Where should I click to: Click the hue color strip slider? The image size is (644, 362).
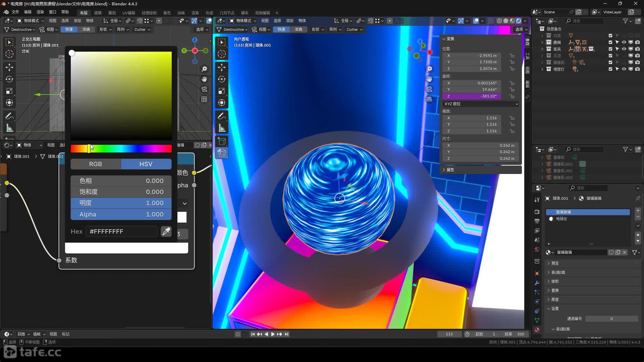[x=121, y=149]
